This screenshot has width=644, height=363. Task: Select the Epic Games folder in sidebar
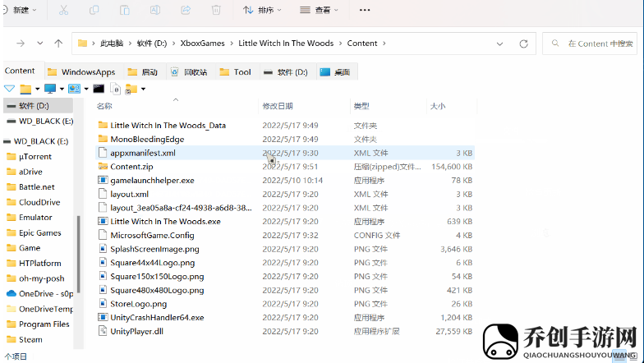coord(39,233)
